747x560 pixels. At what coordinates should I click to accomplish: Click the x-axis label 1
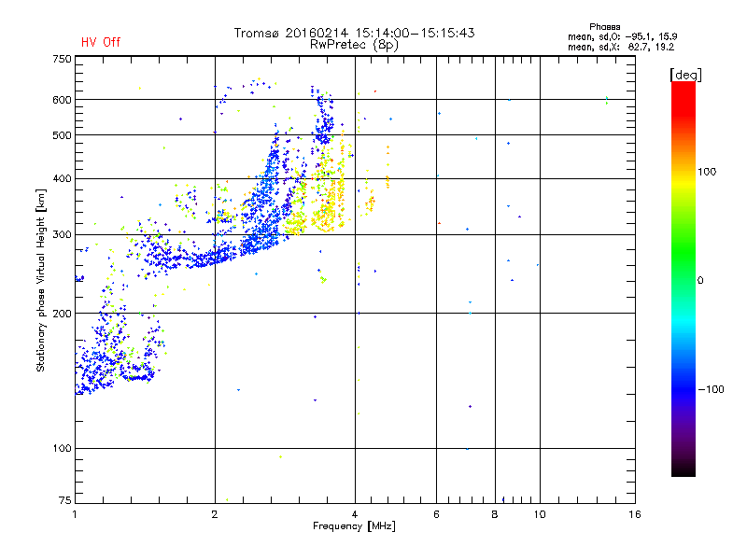(x=75, y=514)
